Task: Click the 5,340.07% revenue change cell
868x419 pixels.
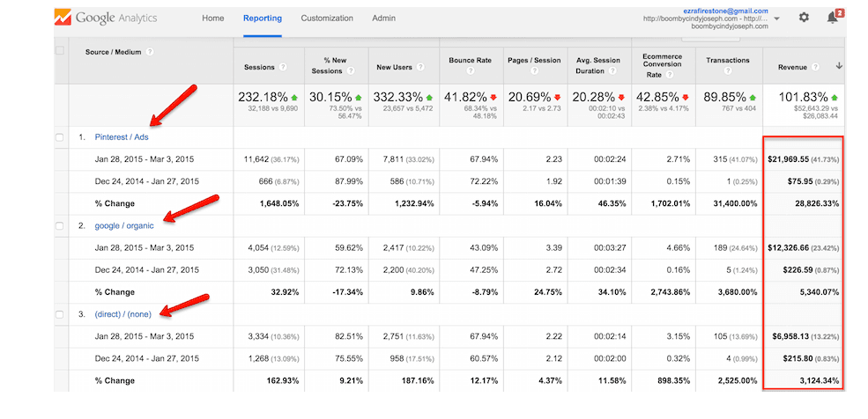Action: pos(818,292)
